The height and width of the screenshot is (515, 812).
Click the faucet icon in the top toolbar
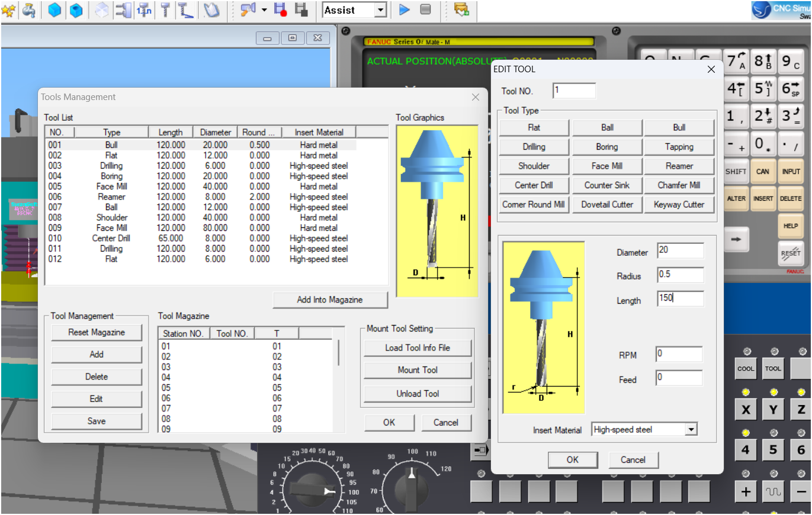[x=28, y=9]
